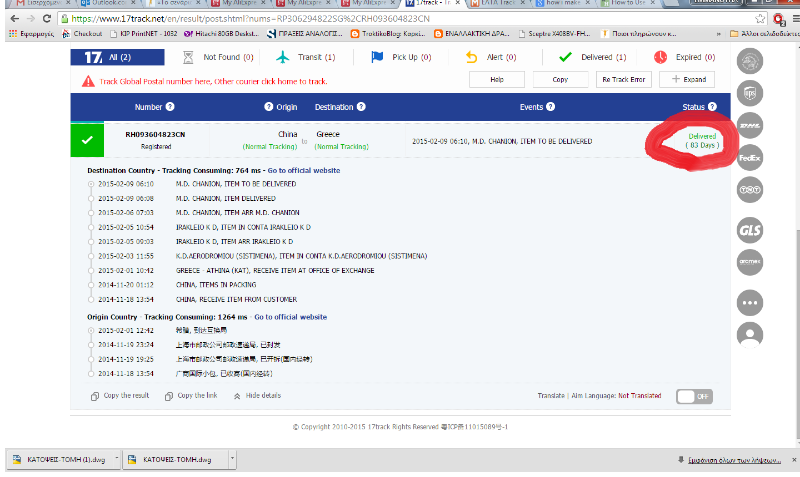This screenshot has width=800, height=477.
Task: Open the GLS carrier icon in sidebar
Action: 749,230
